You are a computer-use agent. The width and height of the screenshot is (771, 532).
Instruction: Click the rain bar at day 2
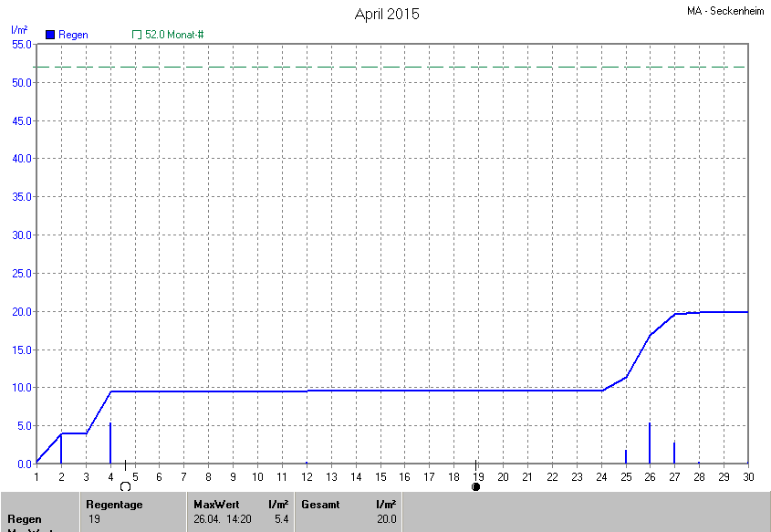[x=61, y=448]
